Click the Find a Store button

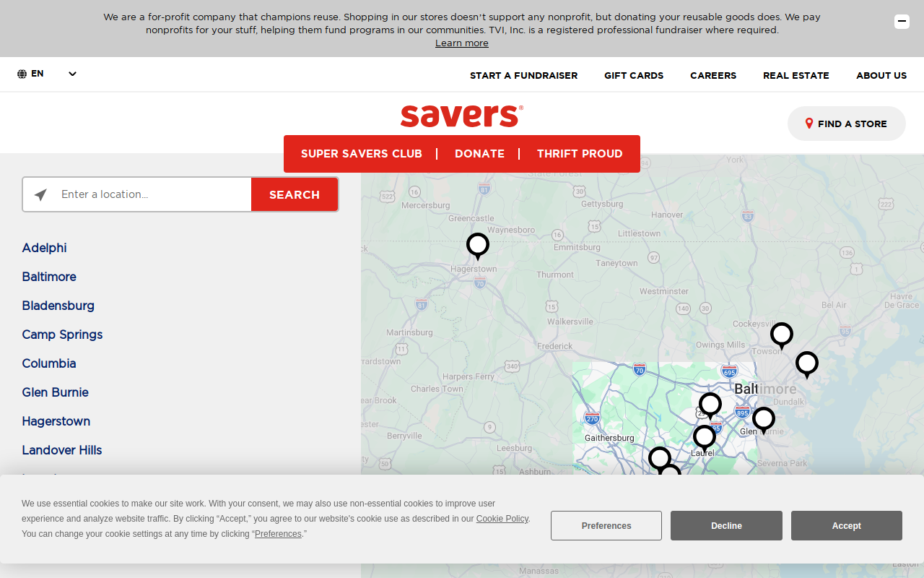847,124
